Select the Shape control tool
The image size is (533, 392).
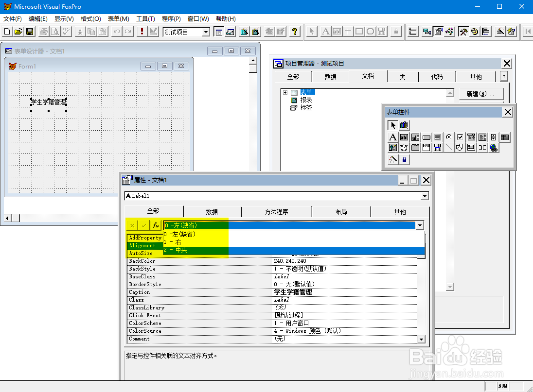(460, 148)
